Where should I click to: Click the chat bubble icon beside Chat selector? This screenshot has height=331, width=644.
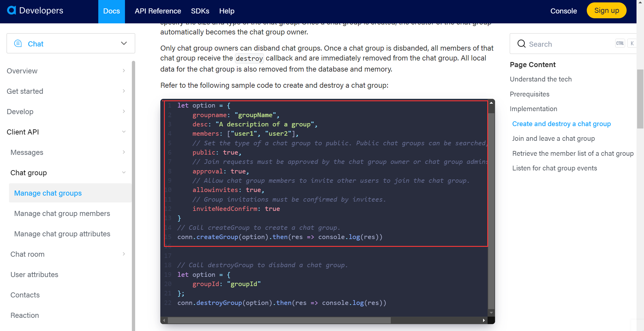coord(18,43)
